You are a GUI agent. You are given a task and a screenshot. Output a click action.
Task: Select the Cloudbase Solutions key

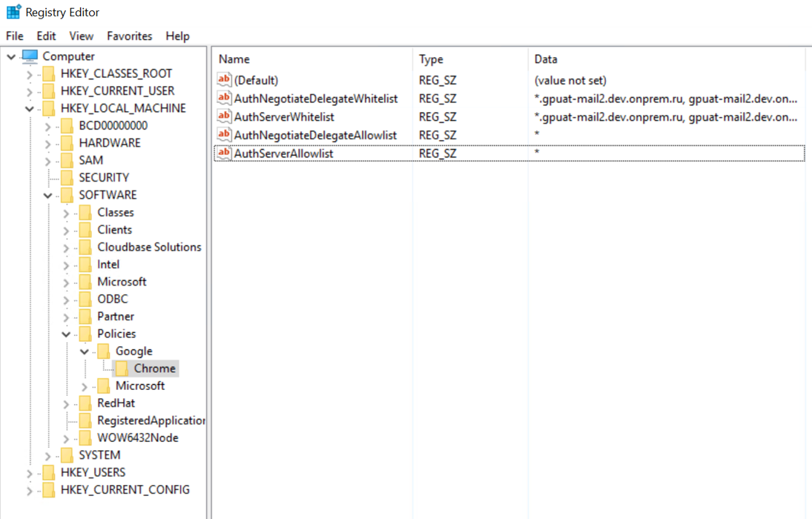point(149,247)
